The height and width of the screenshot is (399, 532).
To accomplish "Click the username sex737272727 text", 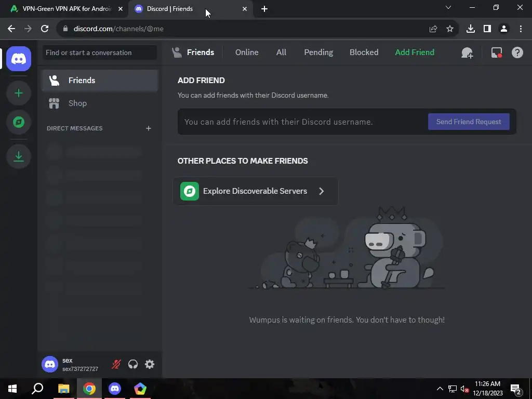I will point(80,369).
